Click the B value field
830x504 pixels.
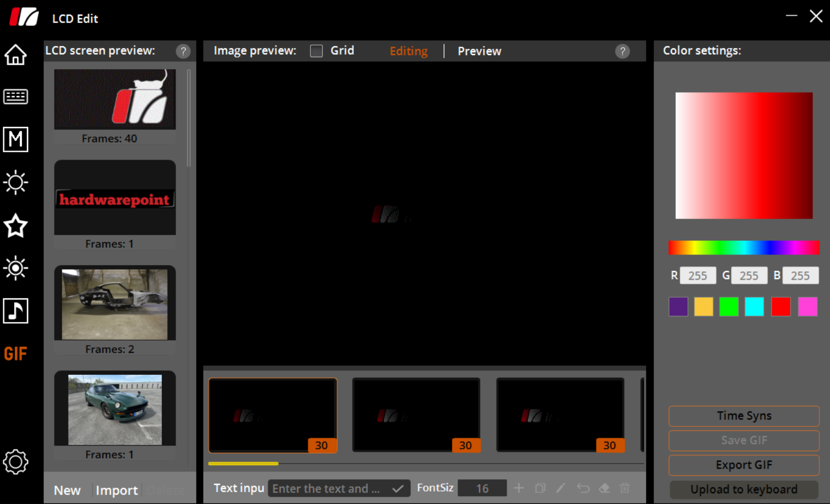800,276
